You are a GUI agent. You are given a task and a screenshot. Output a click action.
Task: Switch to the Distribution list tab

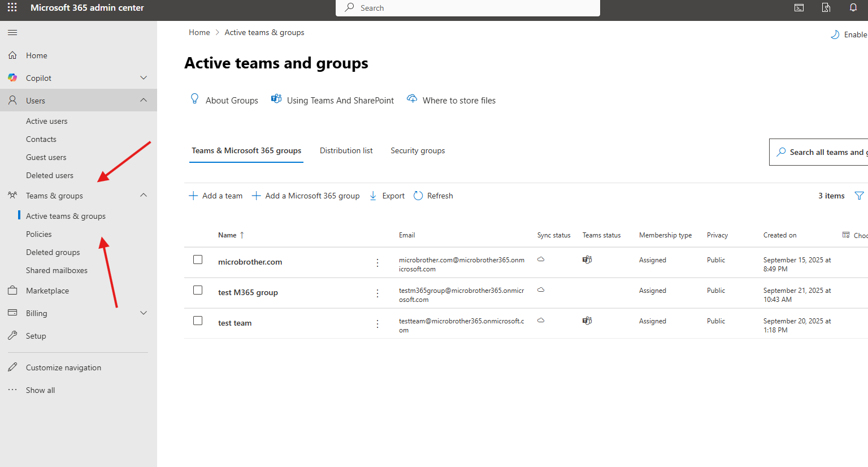tap(346, 150)
